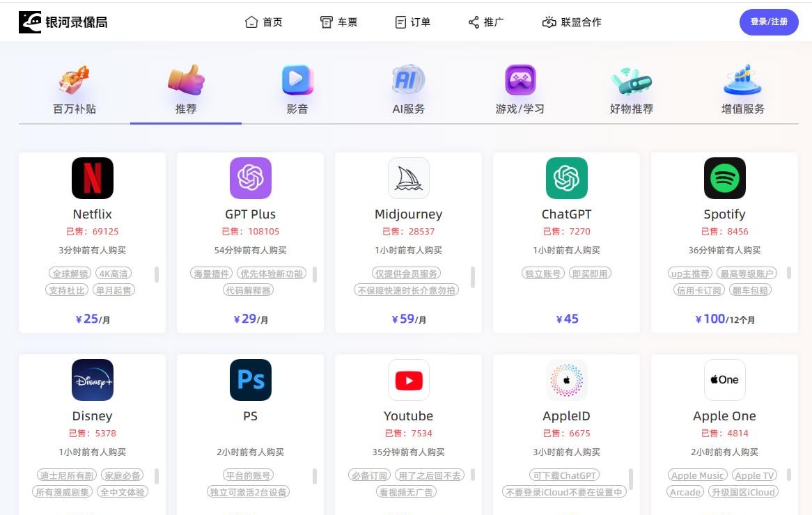Open the 推广 promotion nav item

(x=486, y=22)
